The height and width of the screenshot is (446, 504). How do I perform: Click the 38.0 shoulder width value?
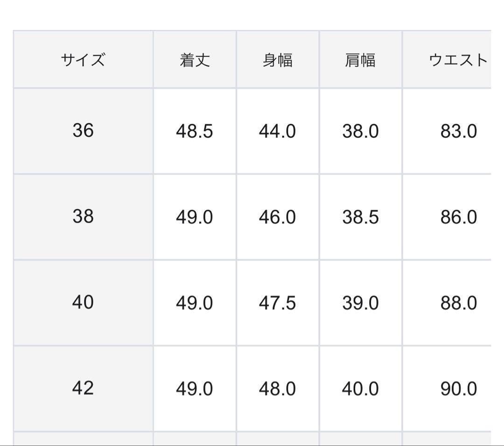point(360,132)
